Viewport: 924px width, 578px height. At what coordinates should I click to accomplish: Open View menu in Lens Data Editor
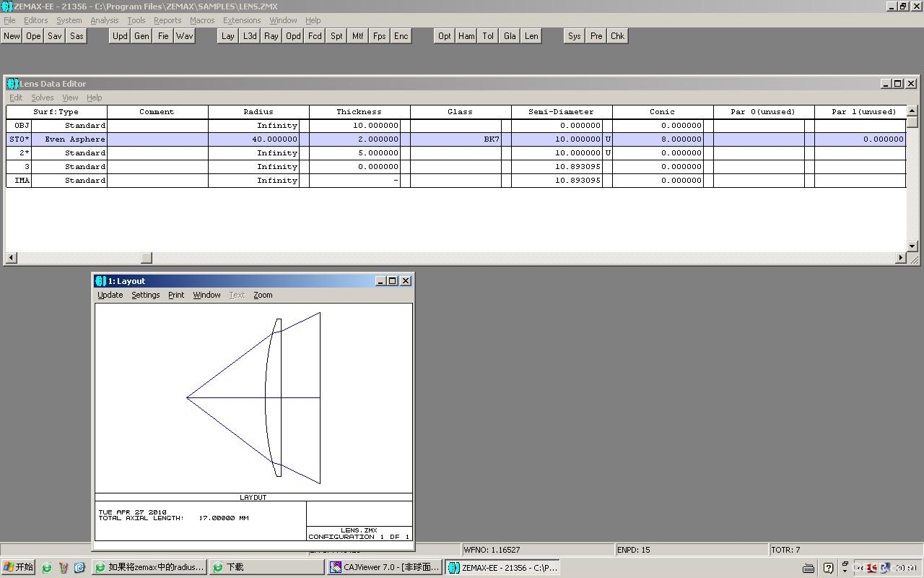[x=70, y=98]
